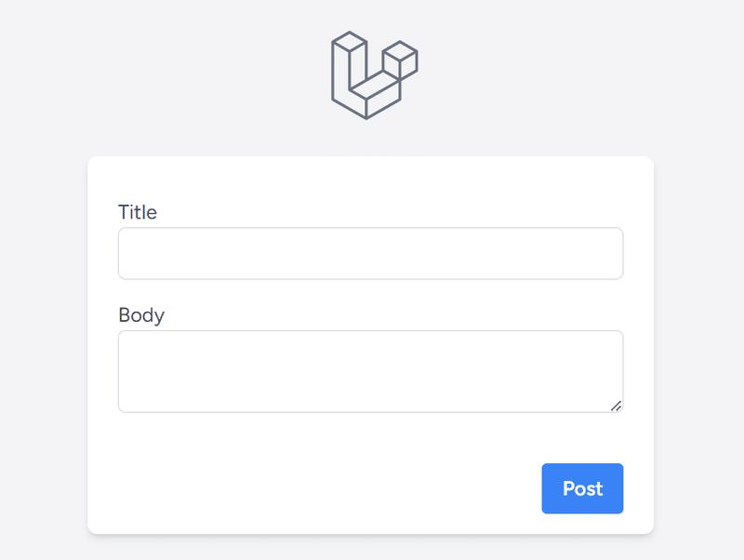Go home via the Laravel logo
This screenshot has height=560, width=744.
(375, 75)
